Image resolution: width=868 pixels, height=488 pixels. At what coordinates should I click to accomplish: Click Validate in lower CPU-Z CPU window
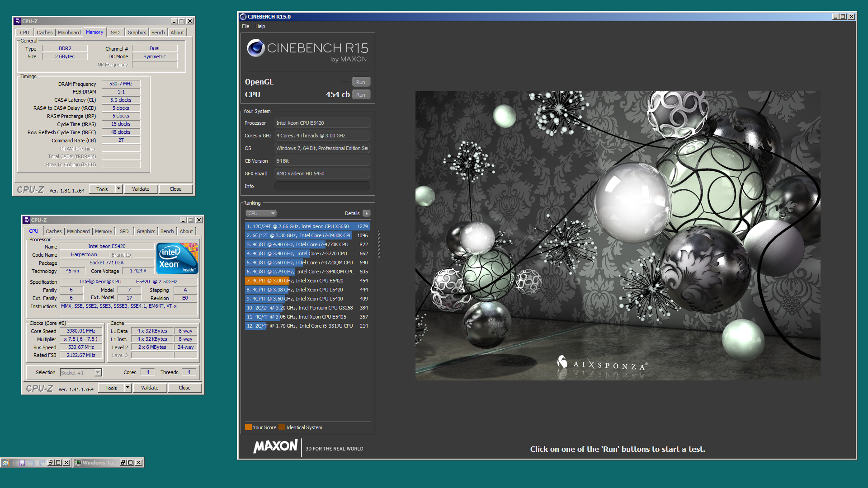coord(150,388)
